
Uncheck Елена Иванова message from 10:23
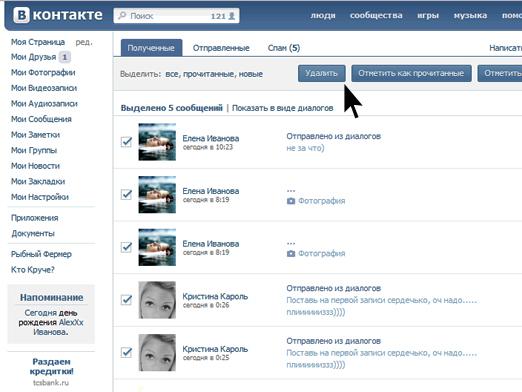click(126, 142)
